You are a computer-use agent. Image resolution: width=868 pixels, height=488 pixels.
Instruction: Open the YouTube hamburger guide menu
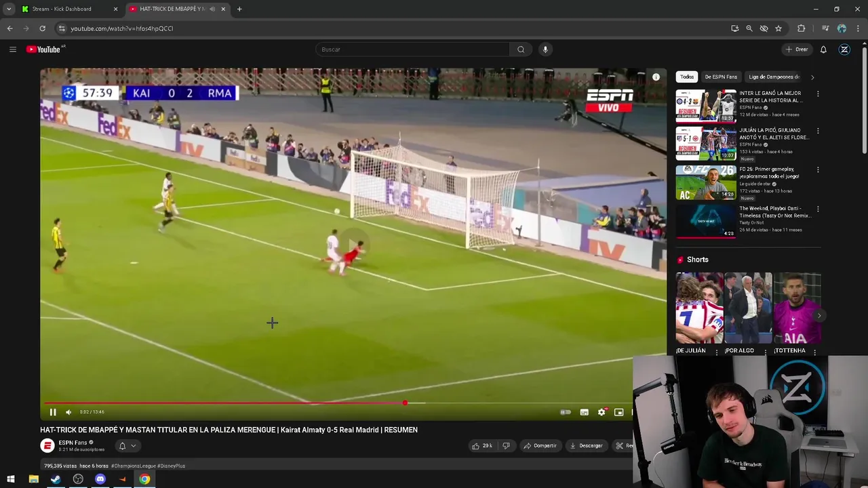12,49
